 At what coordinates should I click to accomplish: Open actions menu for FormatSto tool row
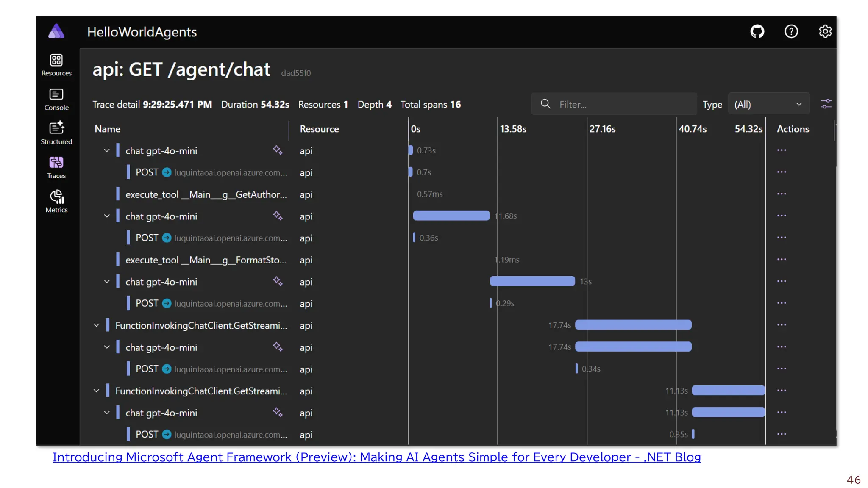pyautogui.click(x=782, y=260)
